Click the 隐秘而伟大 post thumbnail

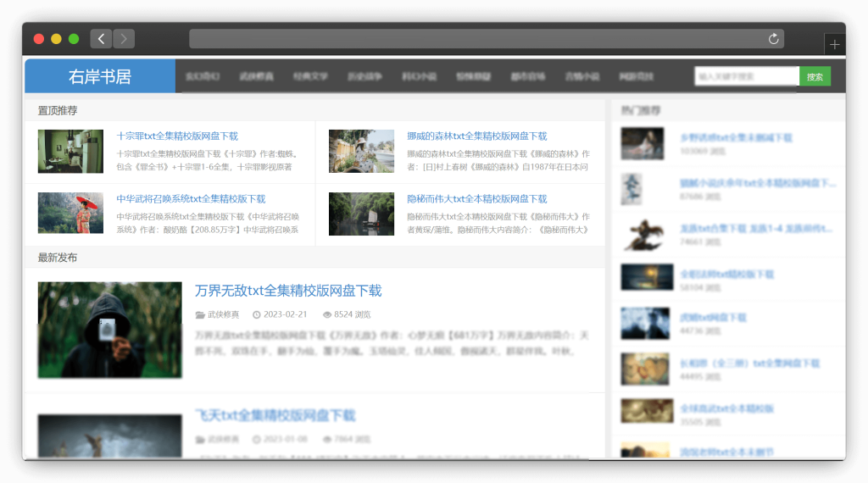coord(361,214)
